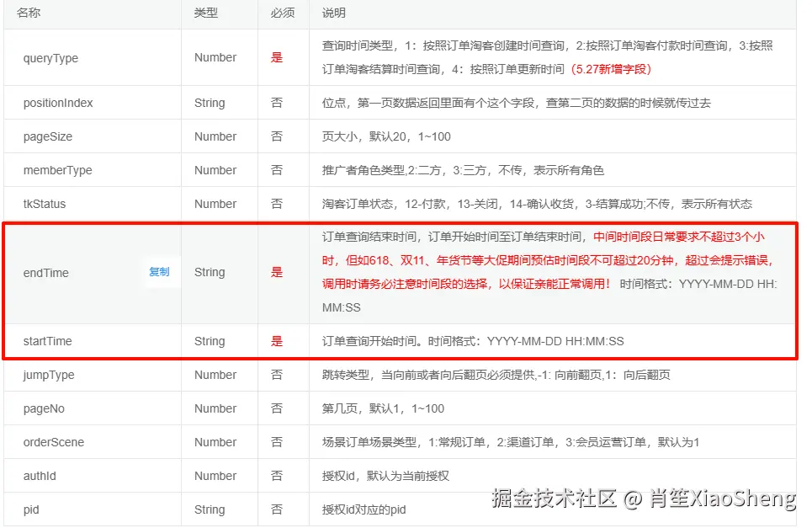Screen dimensions: 812x528
Task: Select the jumpType parameter name
Action: 49,375
